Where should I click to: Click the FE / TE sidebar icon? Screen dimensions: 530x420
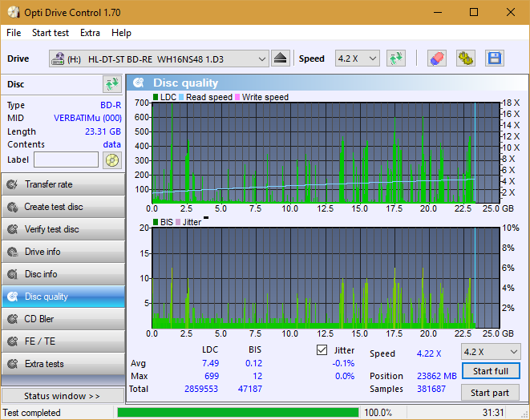pyautogui.click(x=13, y=341)
